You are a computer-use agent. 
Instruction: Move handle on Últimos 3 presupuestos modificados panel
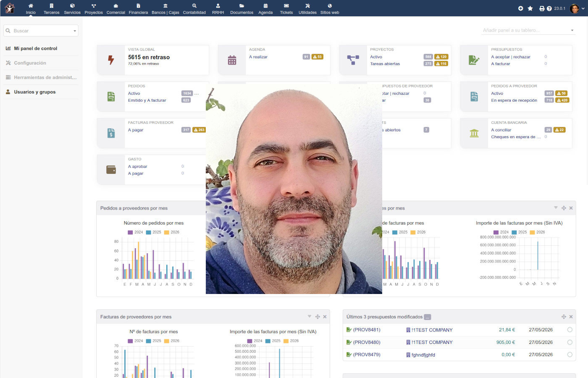[x=564, y=317]
